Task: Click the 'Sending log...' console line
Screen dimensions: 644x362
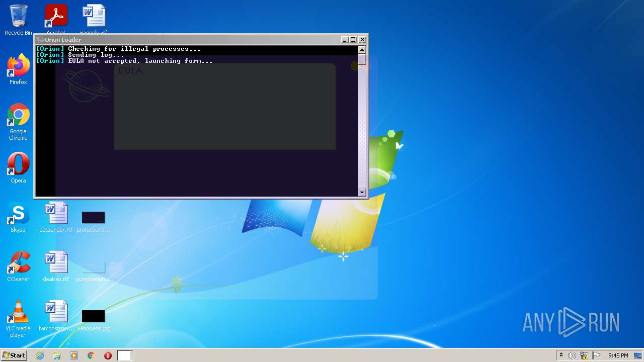Action: pos(80,55)
